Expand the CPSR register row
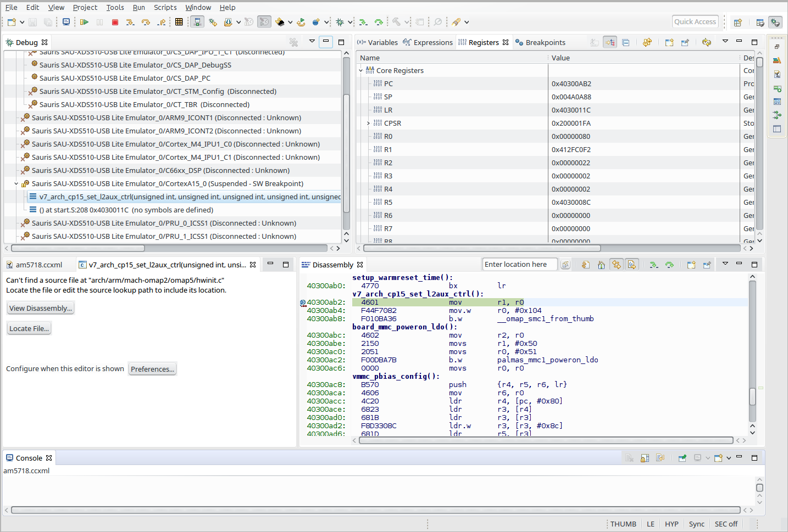788x532 pixels. pos(368,124)
